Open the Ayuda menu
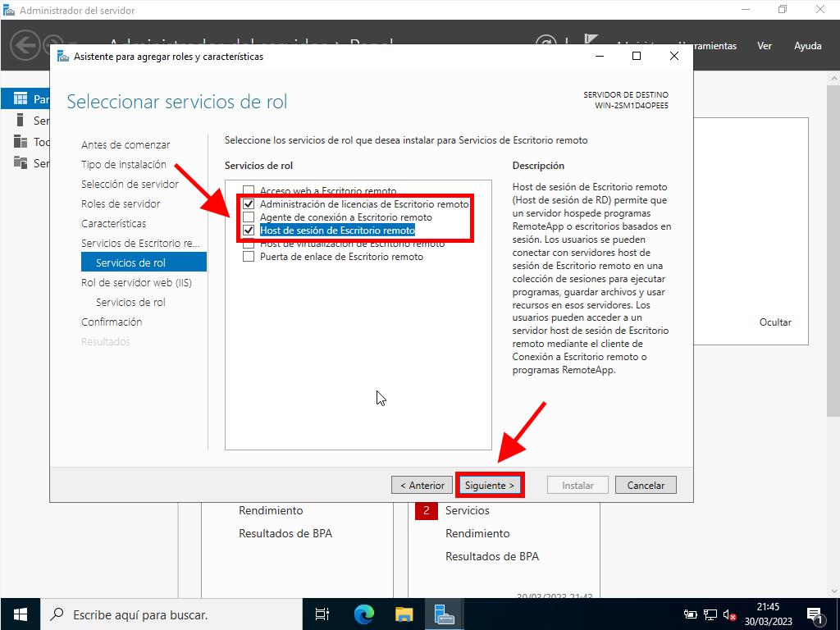 (x=807, y=46)
